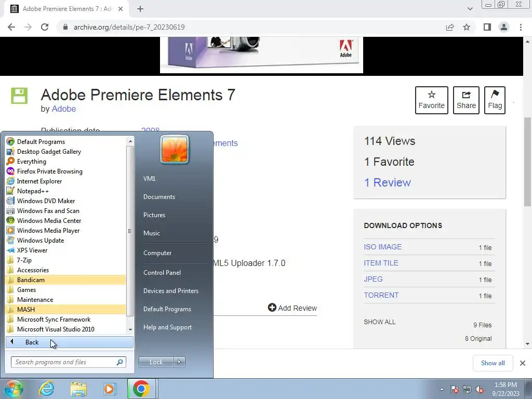Screen dimensions: 532x399
Task: Open Chrome three-dot menu
Action: pyautogui.click(x=521, y=27)
